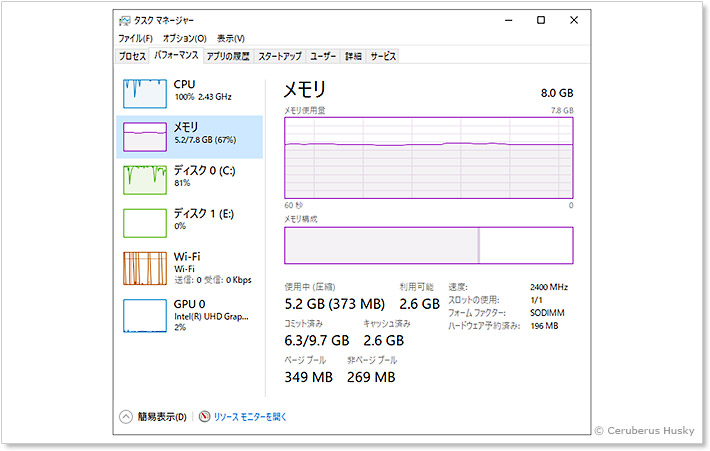Click the Resource Monitor gauge icon
Image resolution: width=710 pixels, height=451 pixels.
pyautogui.click(x=205, y=416)
